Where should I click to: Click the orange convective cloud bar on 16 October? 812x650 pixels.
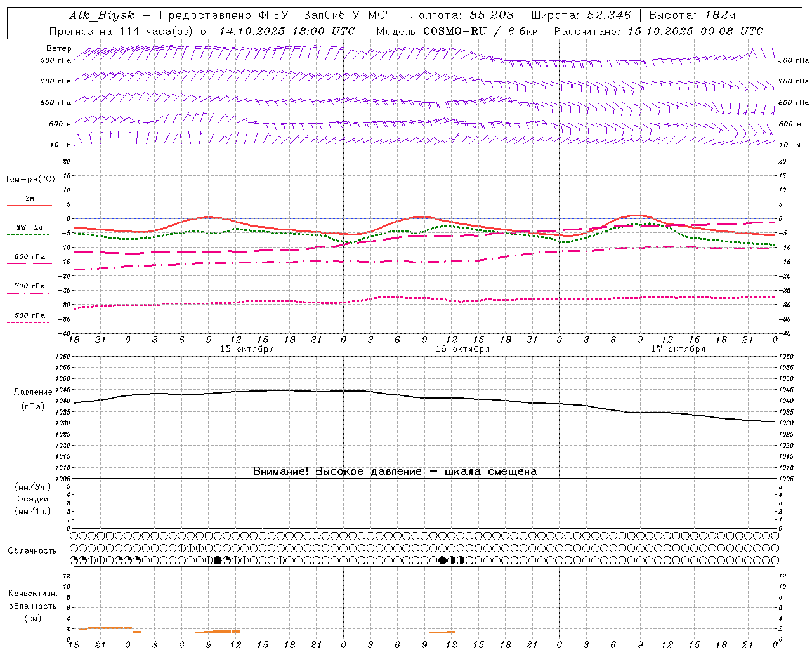(442, 632)
